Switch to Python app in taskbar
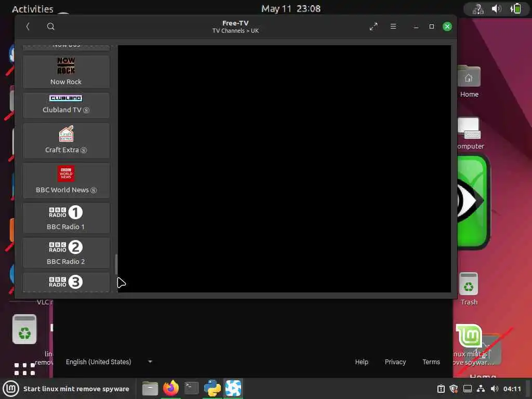This screenshot has height=399, width=532. point(212,388)
